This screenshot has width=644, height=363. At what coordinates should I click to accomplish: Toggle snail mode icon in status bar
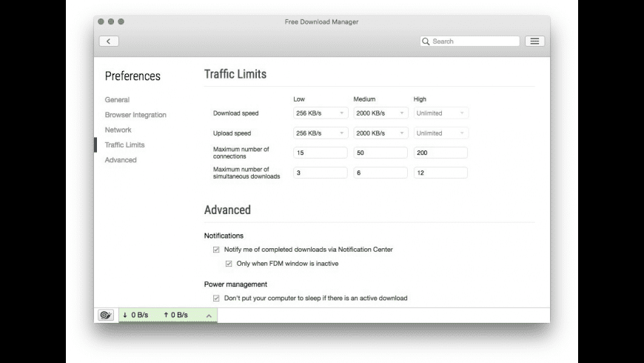(106, 315)
